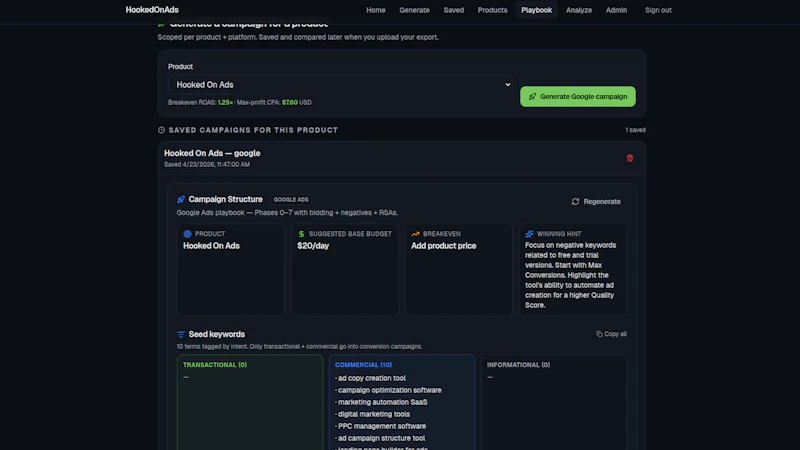Click the HookedOnAds logo
Screen dimensions: 800x450
152,10
